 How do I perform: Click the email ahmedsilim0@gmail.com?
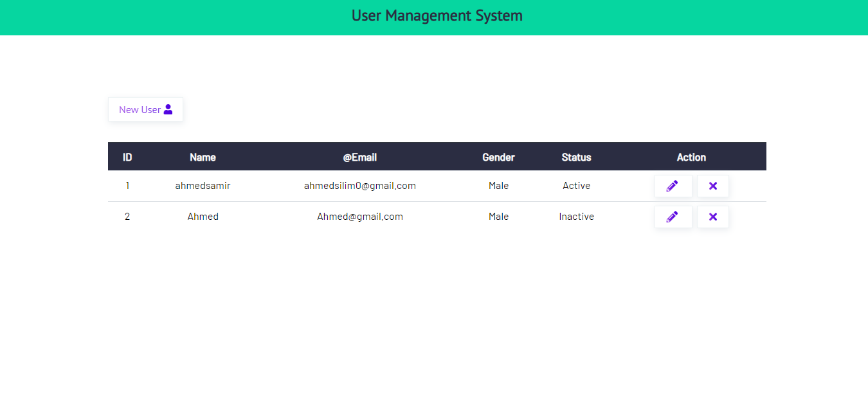click(x=360, y=186)
